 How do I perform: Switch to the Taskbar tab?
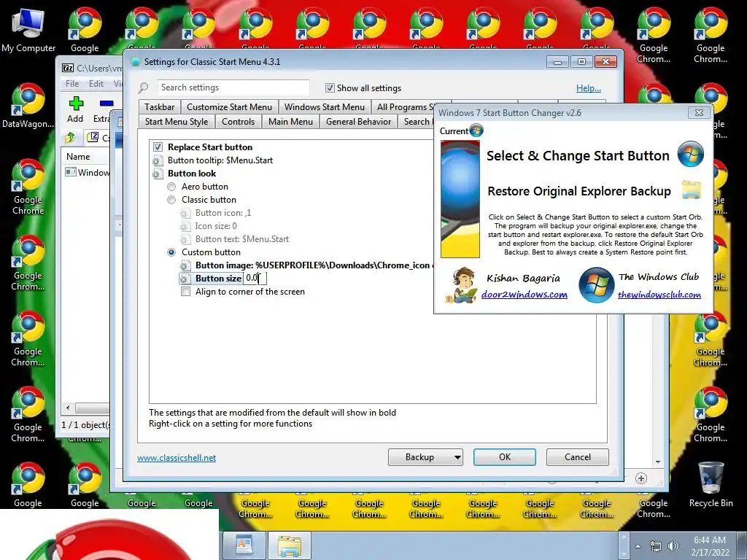pos(160,107)
